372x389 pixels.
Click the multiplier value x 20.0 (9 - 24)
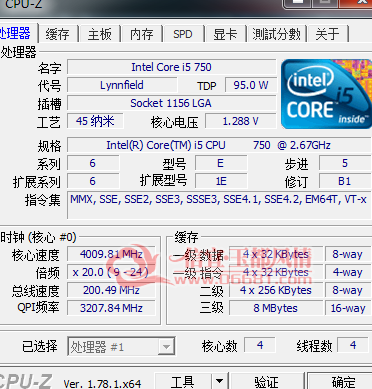(x=111, y=272)
